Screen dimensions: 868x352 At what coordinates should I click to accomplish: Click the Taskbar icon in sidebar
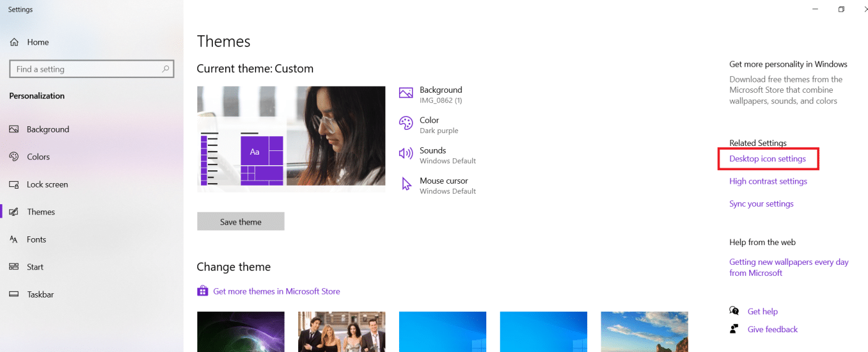(14, 294)
